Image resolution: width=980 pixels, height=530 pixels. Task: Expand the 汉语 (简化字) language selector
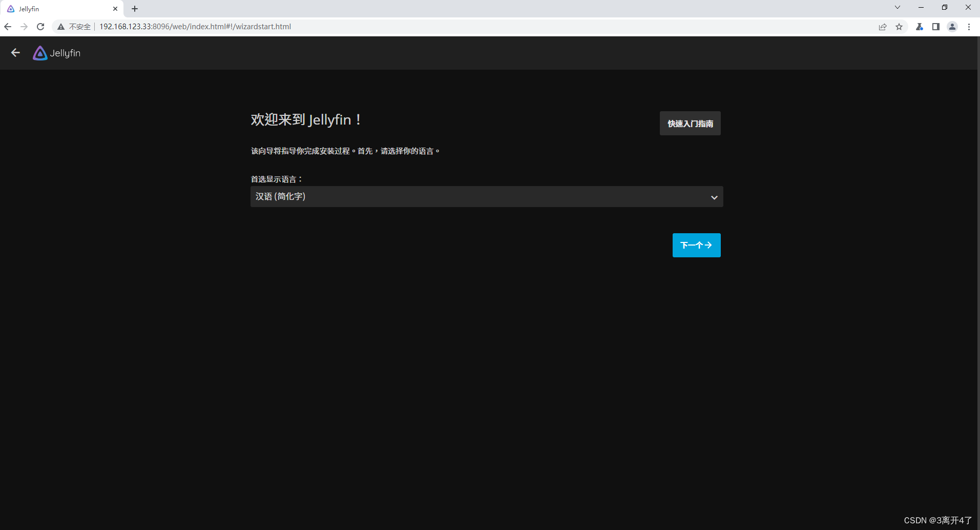[713, 197]
